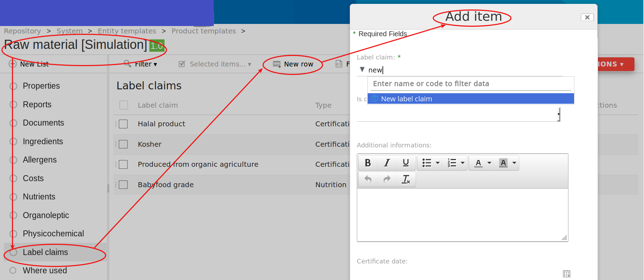Select the Kosher row checkbox
Image resolution: width=644 pixels, height=280 pixels.
pyautogui.click(x=123, y=144)
